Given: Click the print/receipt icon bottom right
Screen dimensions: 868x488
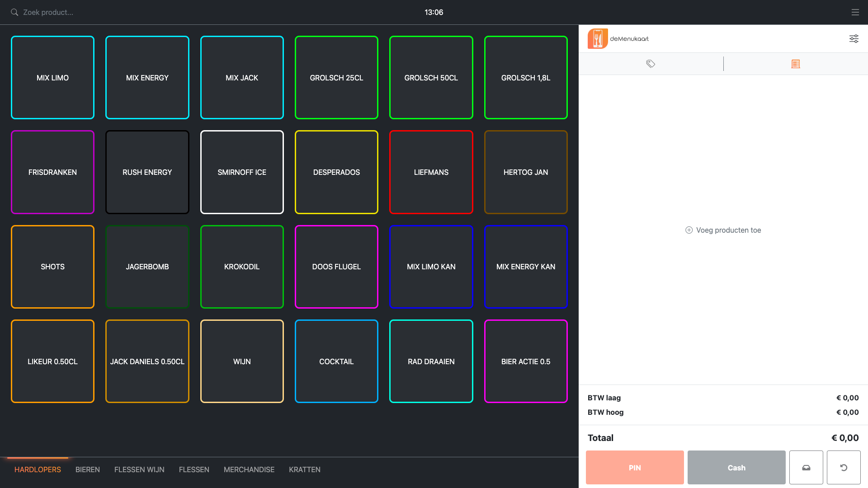Looking at the screenshot, I should pyautogui.click(x=807, y=468).
